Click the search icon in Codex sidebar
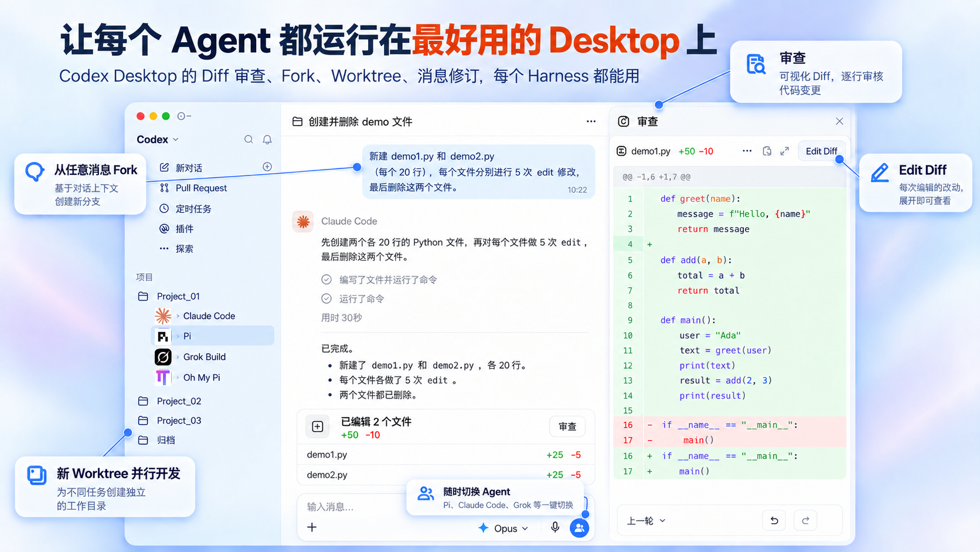 click(249, 139)
